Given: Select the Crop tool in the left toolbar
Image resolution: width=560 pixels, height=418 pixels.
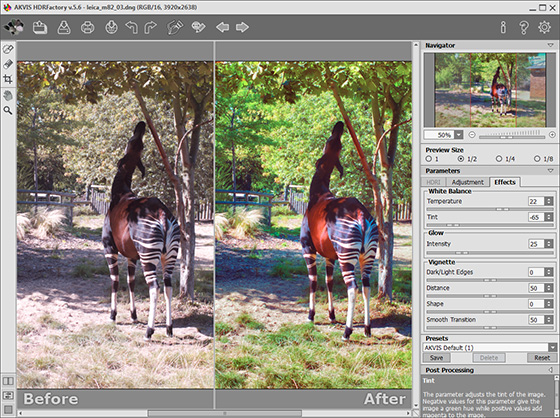Looking at the screenshot, I should coord(8,79).
